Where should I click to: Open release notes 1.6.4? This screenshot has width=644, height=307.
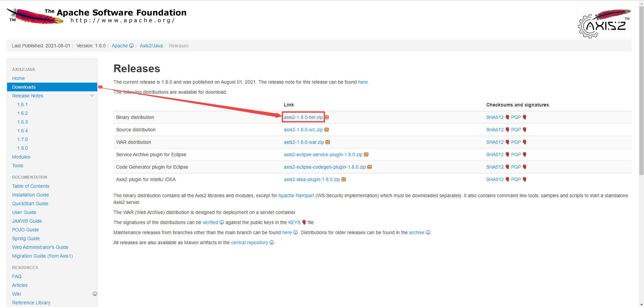[22, 131]
